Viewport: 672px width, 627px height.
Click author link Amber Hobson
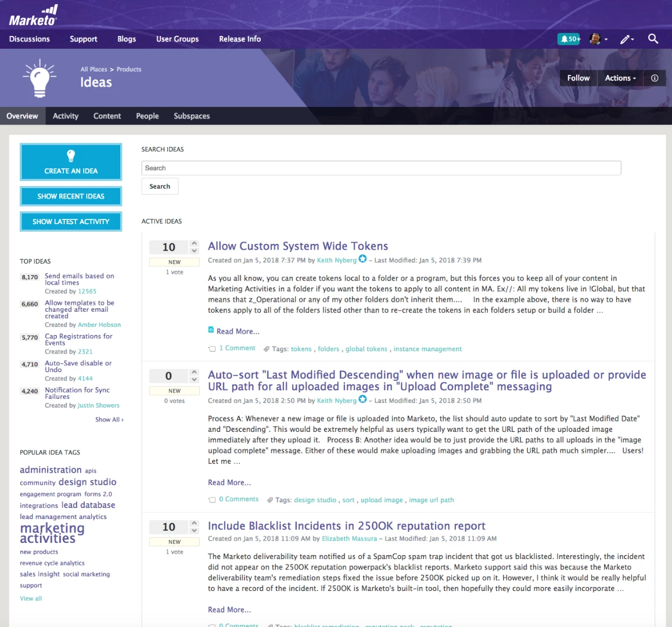pyautogui.click(x=99, y=325)
